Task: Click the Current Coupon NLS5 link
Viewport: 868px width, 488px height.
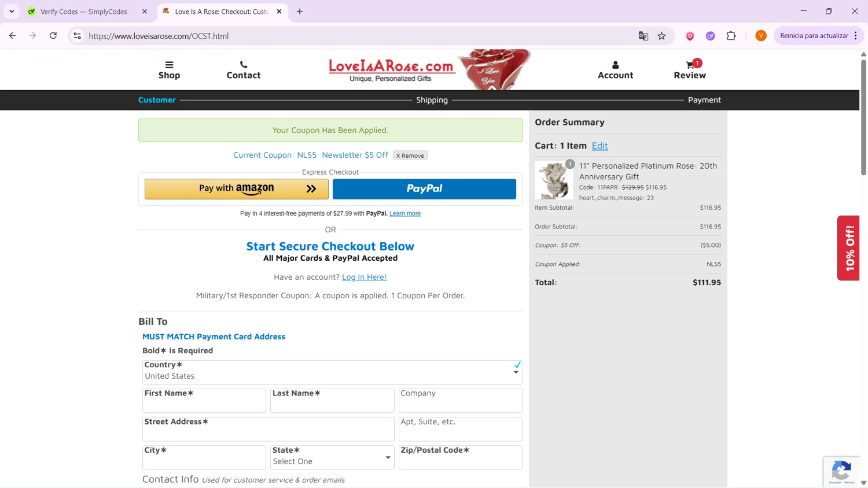Action: 311,155
